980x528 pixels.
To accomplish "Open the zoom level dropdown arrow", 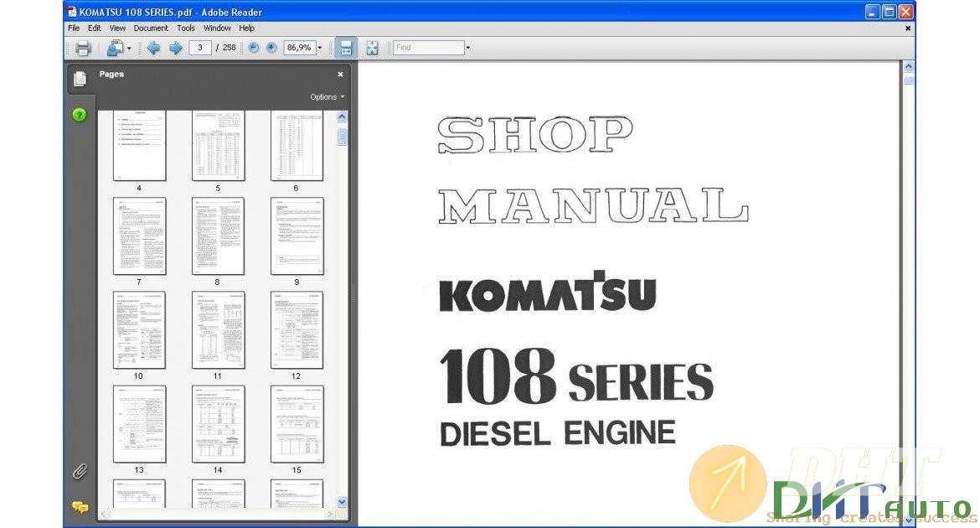I will pos(319,48).
